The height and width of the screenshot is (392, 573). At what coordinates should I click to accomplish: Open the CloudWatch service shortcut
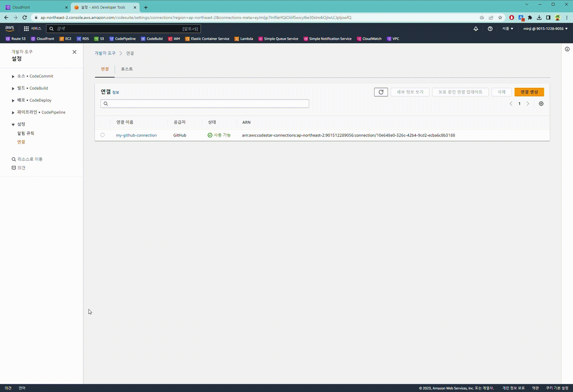tap(369, 38)
